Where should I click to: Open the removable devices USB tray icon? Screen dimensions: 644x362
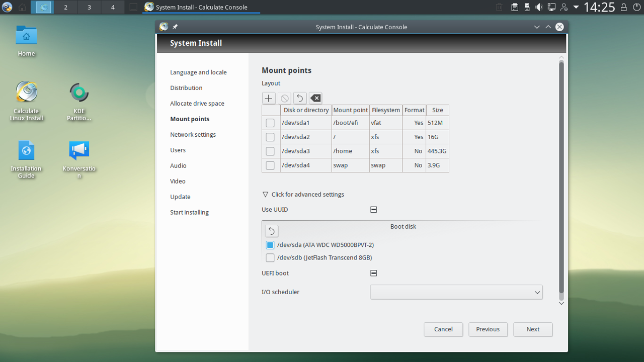[x=527, y=7]
